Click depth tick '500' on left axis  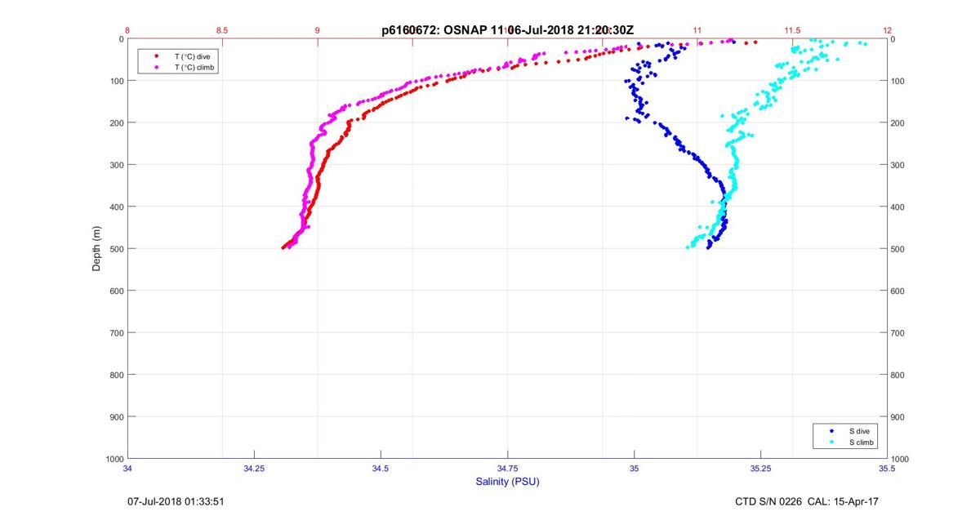(x=116, y=248)
